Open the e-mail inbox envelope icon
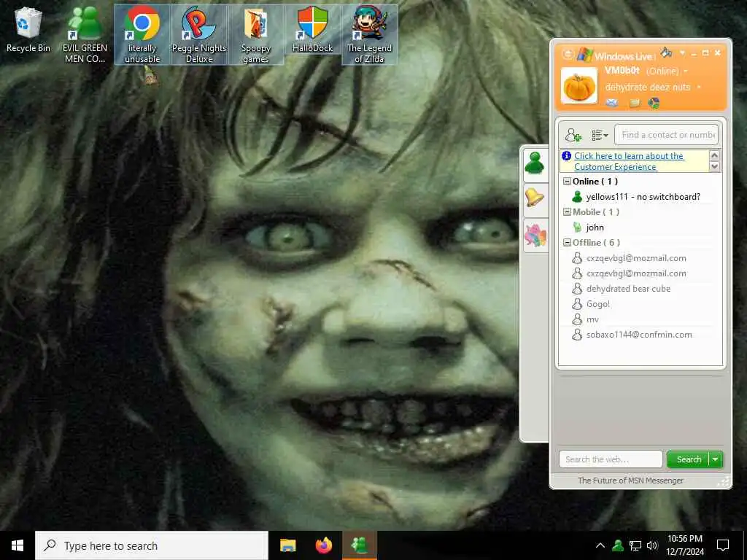 click(x=612, y=102)
